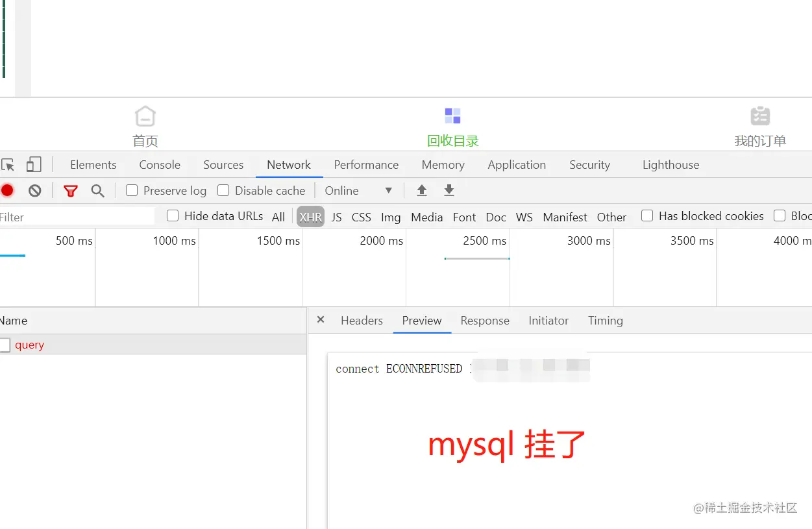Open the Sources panel
This screenshot has height=529, width=812.
(223, 165)
